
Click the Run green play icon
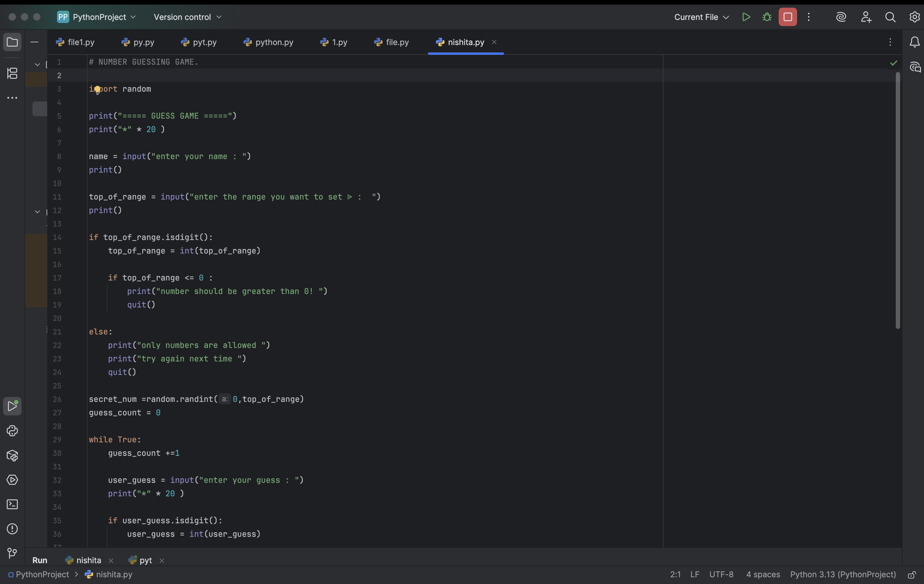[x=746, y=17]
